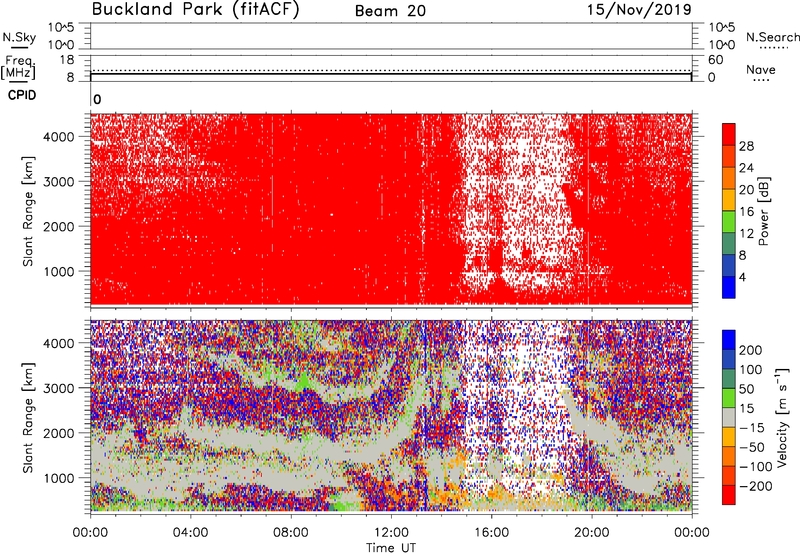The image size is (800, 554).
Task: Pick the top red swatch of the power colorbar
Action: coord(729,135)
